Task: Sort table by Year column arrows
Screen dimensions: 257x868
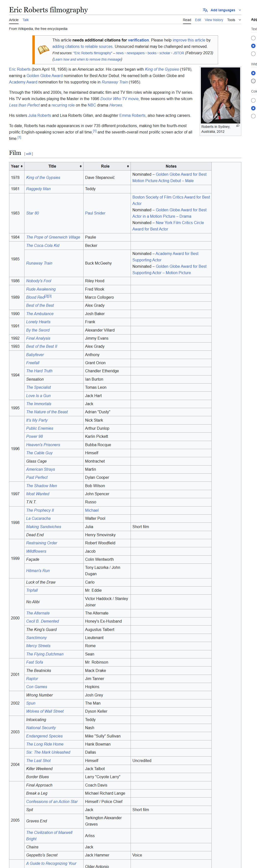Action: coord(22,166)
